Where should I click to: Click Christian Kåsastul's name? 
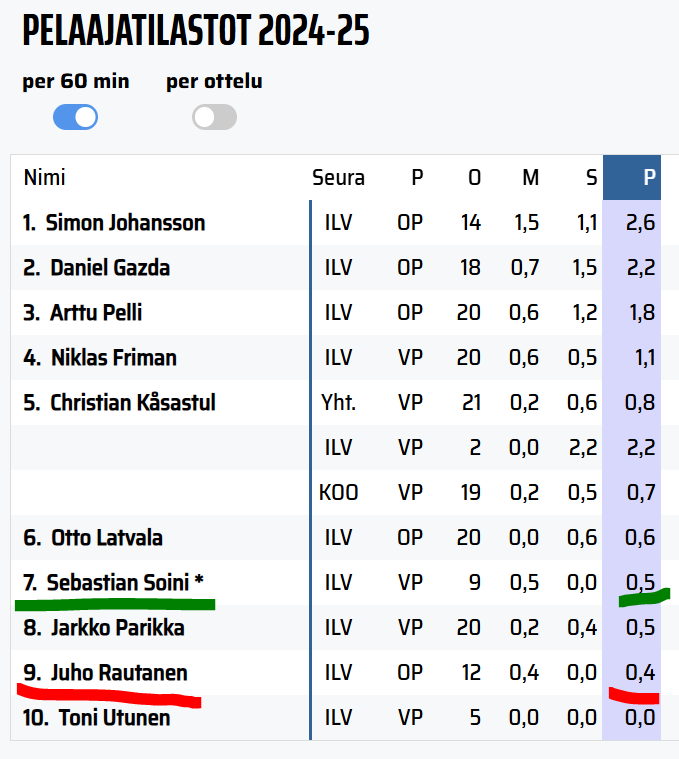tap(133, 403)
